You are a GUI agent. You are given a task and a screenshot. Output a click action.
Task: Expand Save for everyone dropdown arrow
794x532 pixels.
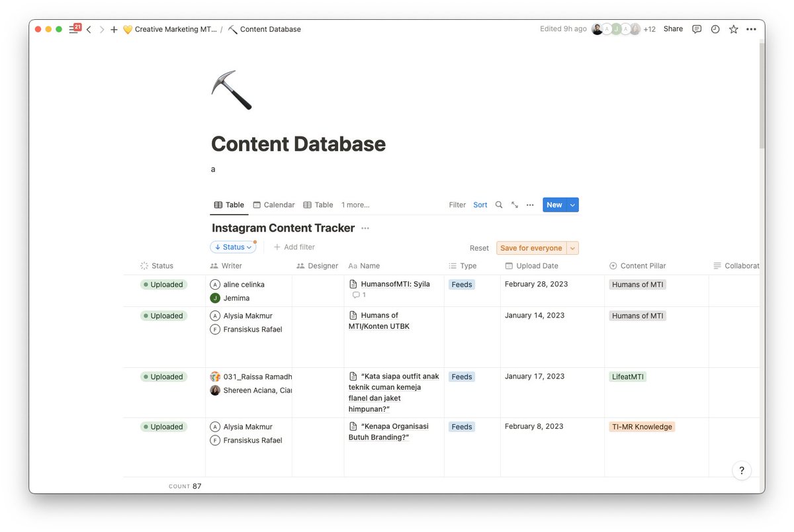tap(573, 248)
